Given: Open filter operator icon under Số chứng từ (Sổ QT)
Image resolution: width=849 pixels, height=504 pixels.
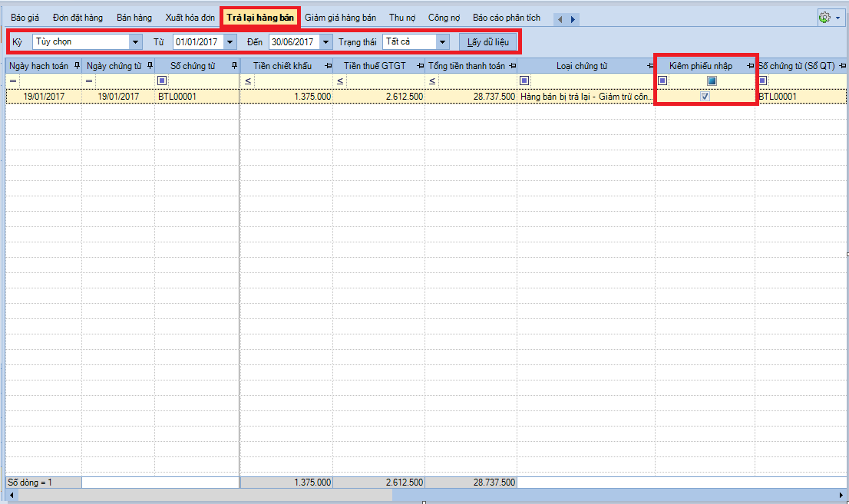Looking at the screenshot, I should tap(762, 81).
